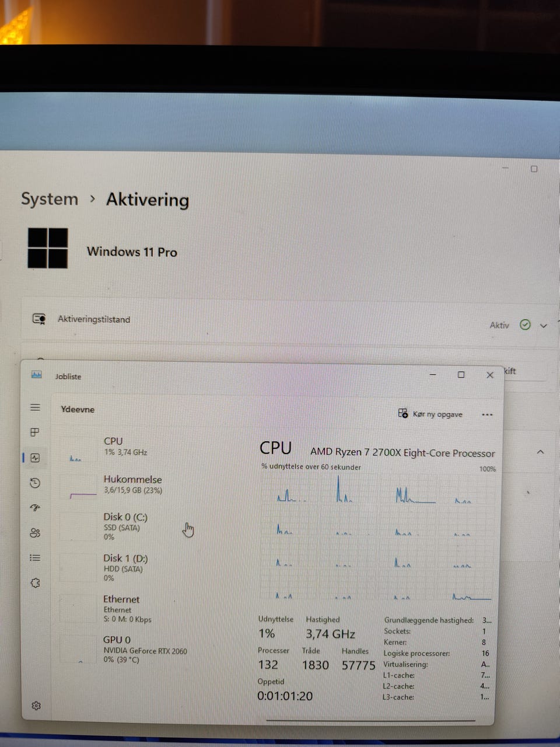Click 'Kør ny opgave' to run new task
The height and width of the screenshot is (747, 560).
click(x=430, y=414)
